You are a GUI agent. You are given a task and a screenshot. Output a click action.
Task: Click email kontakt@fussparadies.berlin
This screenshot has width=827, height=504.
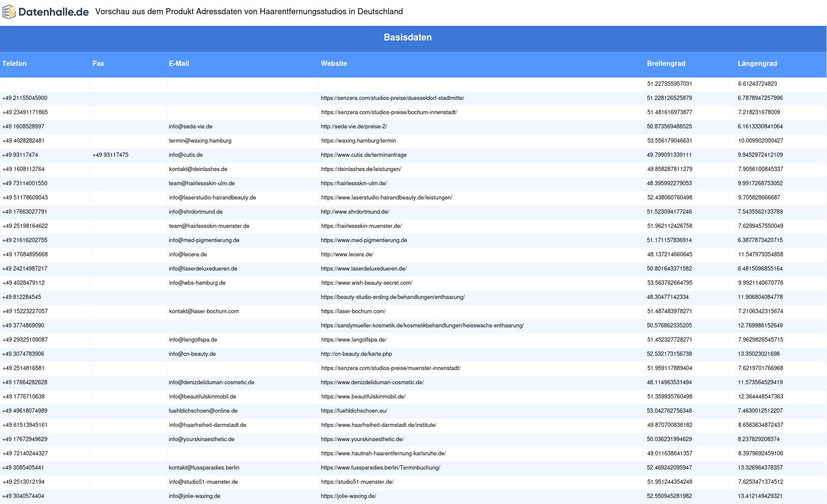coord(204,468)
